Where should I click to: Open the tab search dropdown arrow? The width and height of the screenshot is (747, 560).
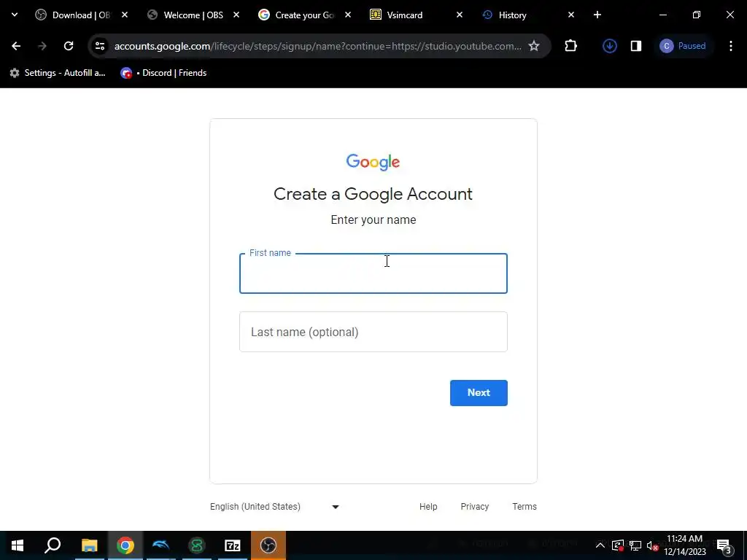[15, 15]
